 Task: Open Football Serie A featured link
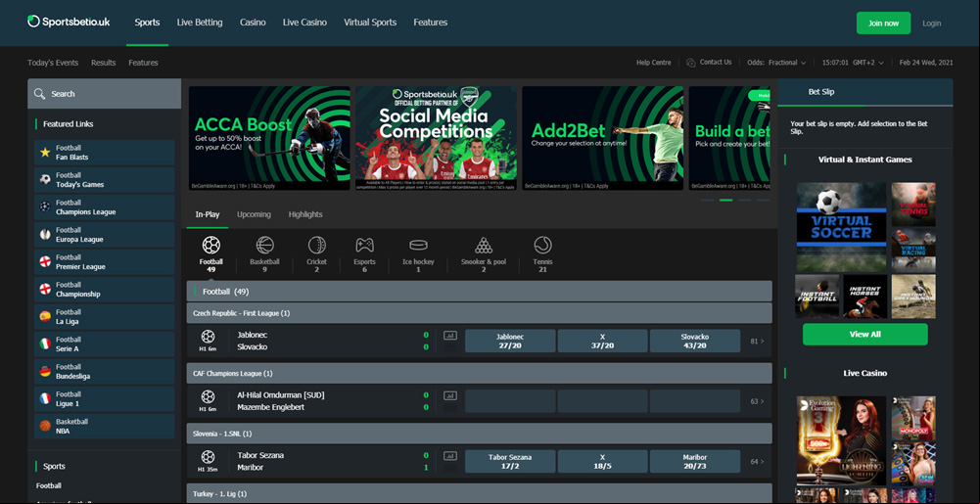(x=105, y=344)
